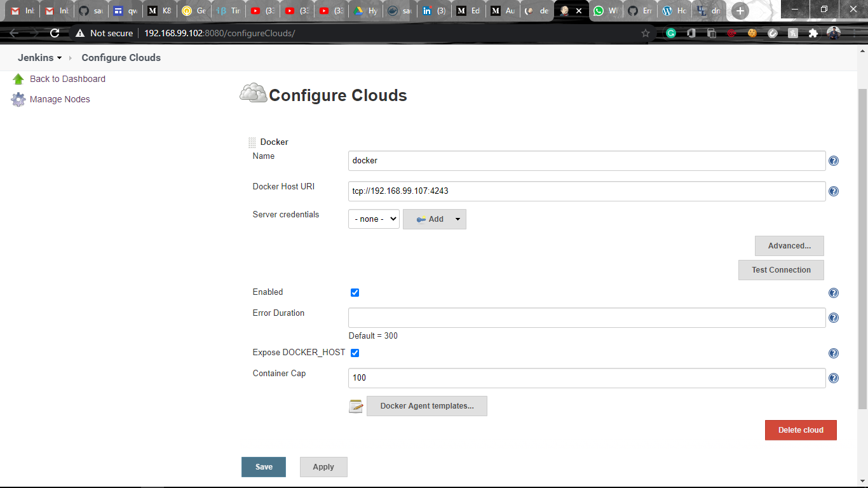The image size is (868, 488).
Task: Click the Test Connection button
Action: tap(781, 270)
